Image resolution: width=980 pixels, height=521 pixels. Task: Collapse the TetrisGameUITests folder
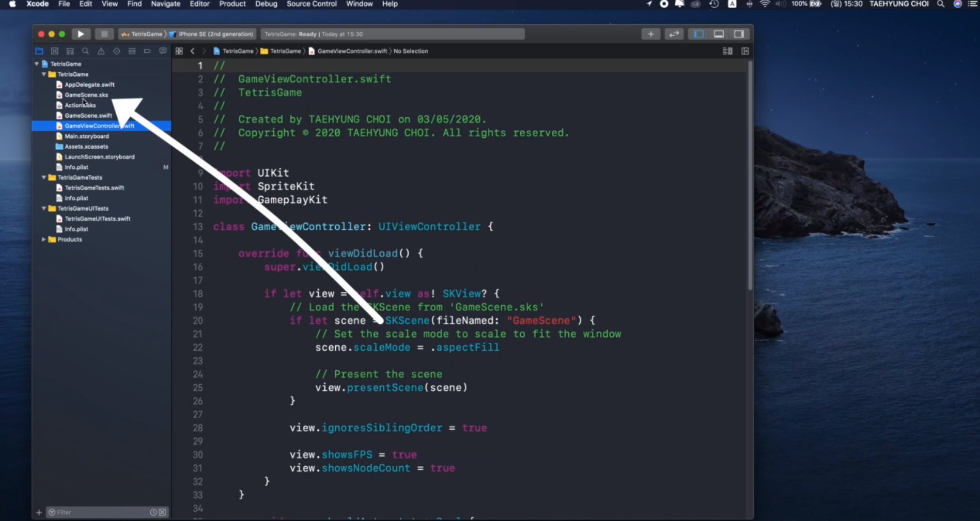[x=44, y=209]
